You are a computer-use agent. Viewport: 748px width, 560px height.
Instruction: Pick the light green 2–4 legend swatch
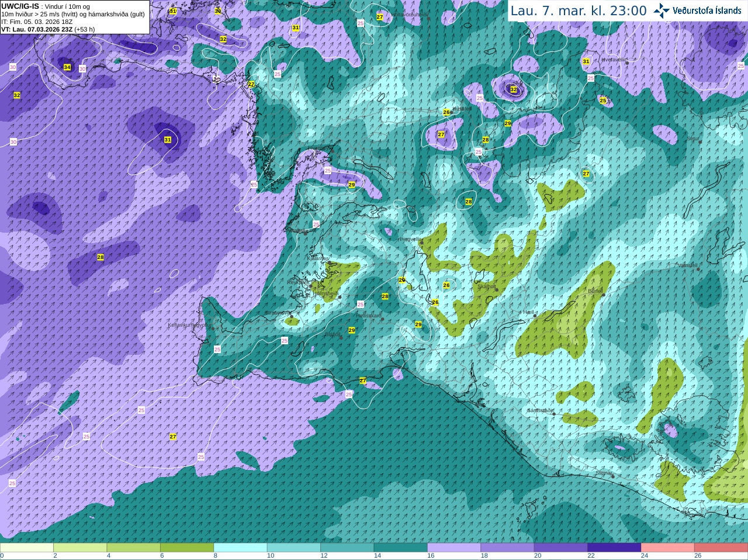click(x=80, y=548)
